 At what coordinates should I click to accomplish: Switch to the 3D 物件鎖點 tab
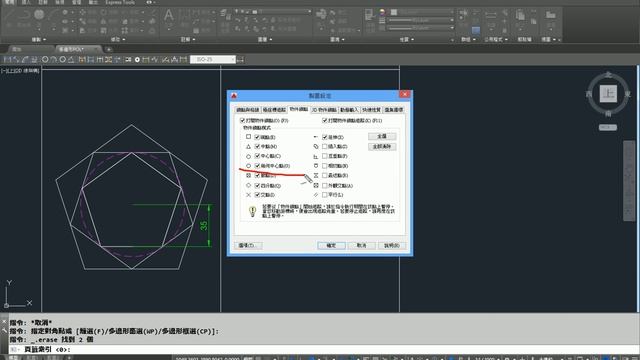(324, 110)
